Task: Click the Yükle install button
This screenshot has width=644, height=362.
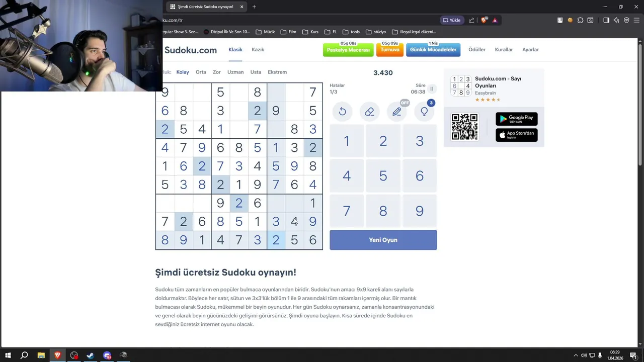Action: click(x=451, y=20)
